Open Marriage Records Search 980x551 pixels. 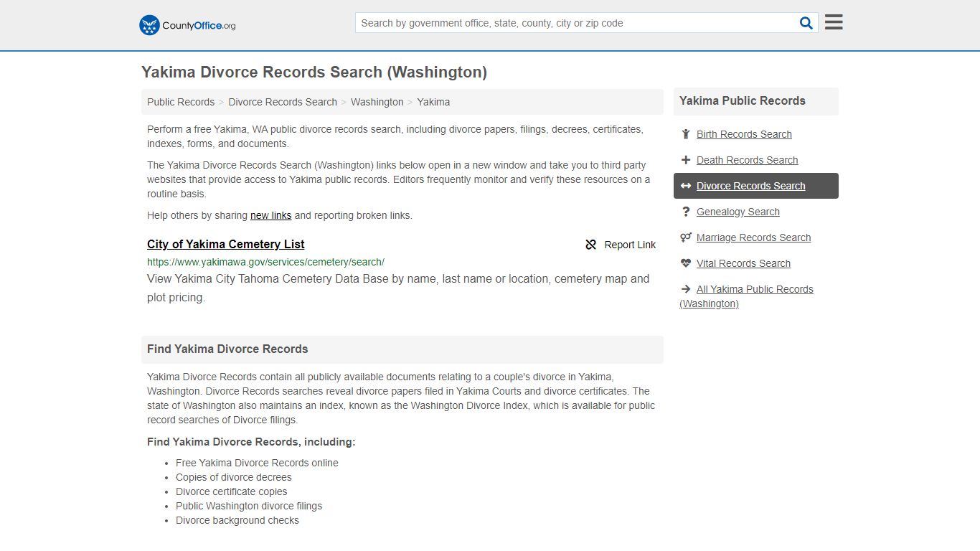[x=753, y=237]
